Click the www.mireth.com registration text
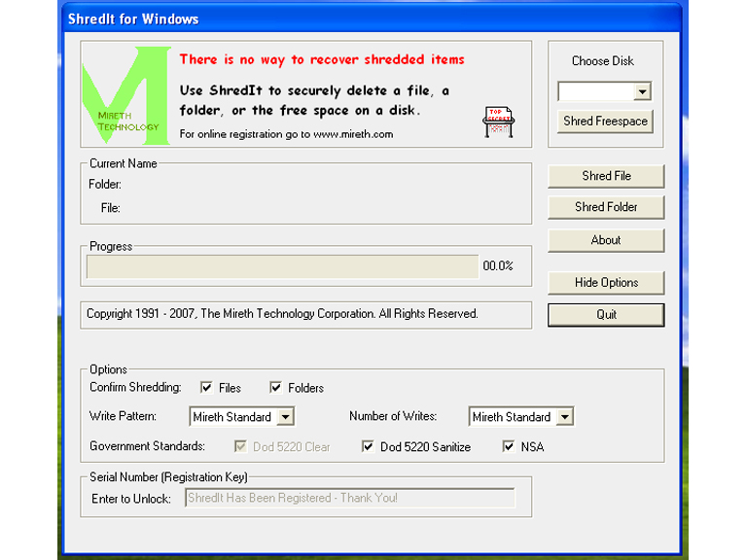 pos(286,134)
